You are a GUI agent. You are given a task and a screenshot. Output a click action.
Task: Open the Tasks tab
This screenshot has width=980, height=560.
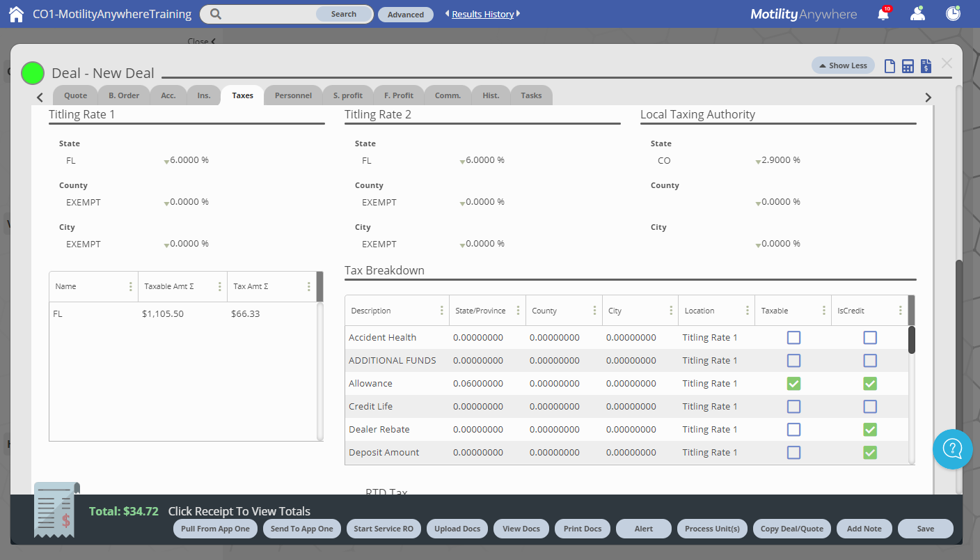pyautogui.click(x=531, y=95)
